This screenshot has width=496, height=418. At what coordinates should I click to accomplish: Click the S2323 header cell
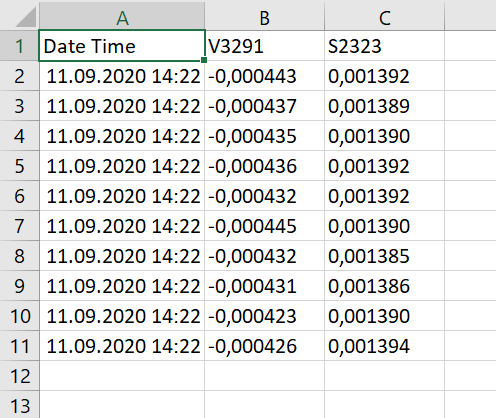click(x=384, y=46)
